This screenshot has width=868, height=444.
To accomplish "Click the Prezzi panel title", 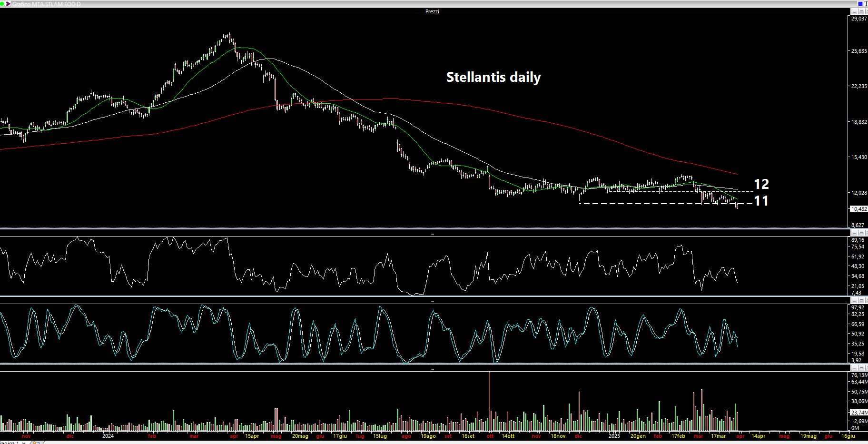I will coord(432,11).
